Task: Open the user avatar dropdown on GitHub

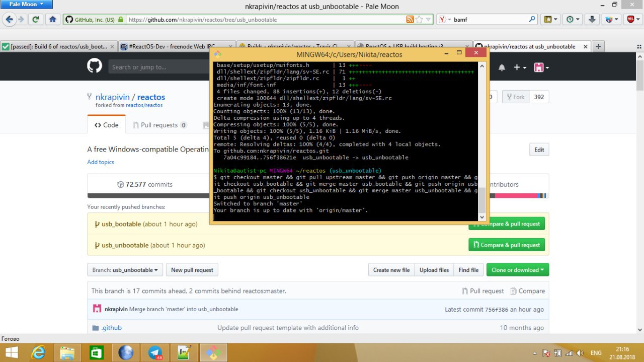Action: click(x=541, y=67)
